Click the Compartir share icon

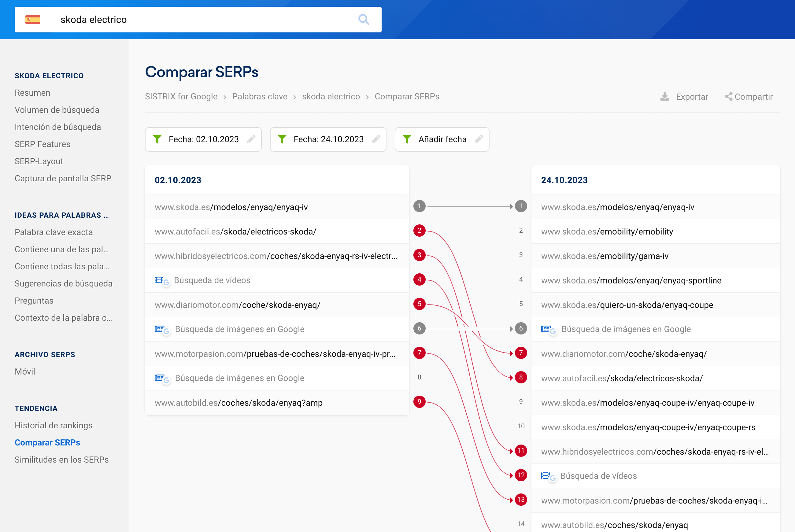pos(729,97)
